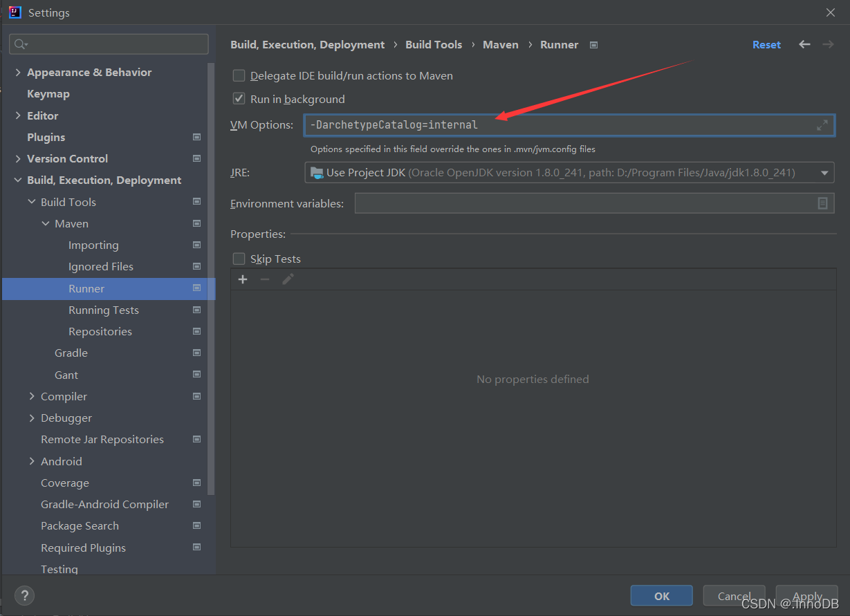Collapse the Build Tools node
The height and width of the screenshot is (616, 850).
click(x=32, y=202)
